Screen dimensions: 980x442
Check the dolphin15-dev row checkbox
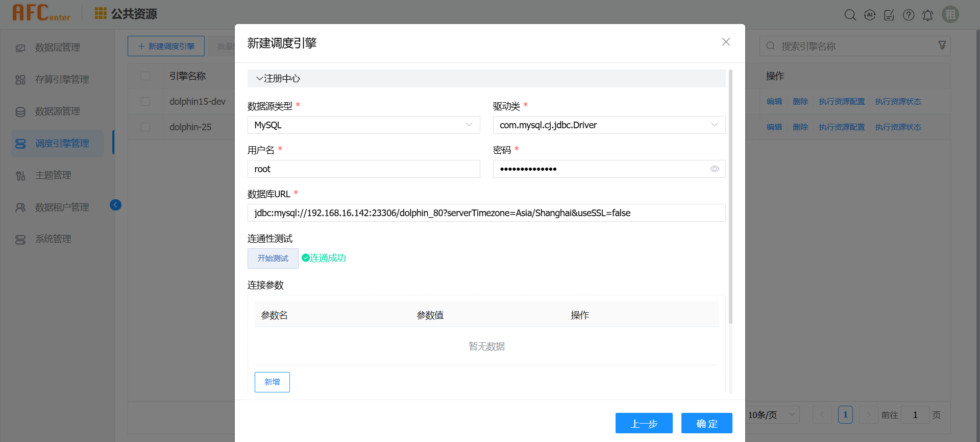(x=145, y=101)
